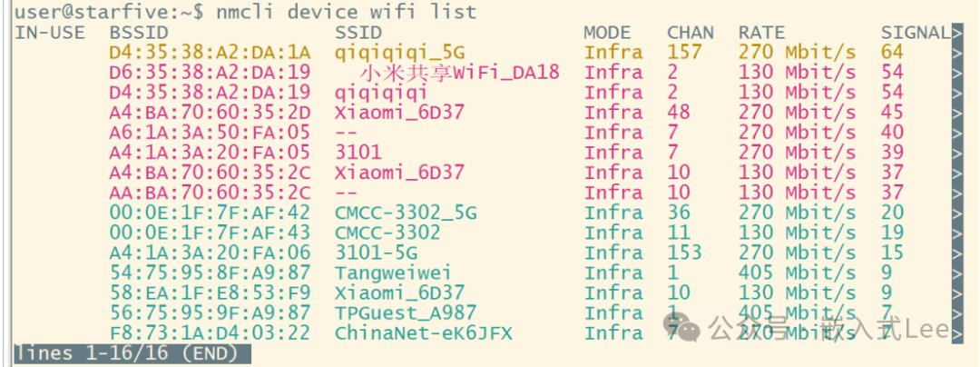Viewport: 980px width, 367px height.
Task: Click the '>' marker ending the qiqiqiqi_5G row
Action: coord(956,53)
